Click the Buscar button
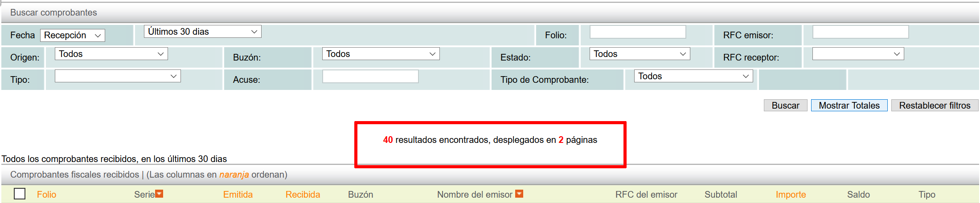Image resolution: width=980 pixels, height=203 pixels. (x=785, y=106)
